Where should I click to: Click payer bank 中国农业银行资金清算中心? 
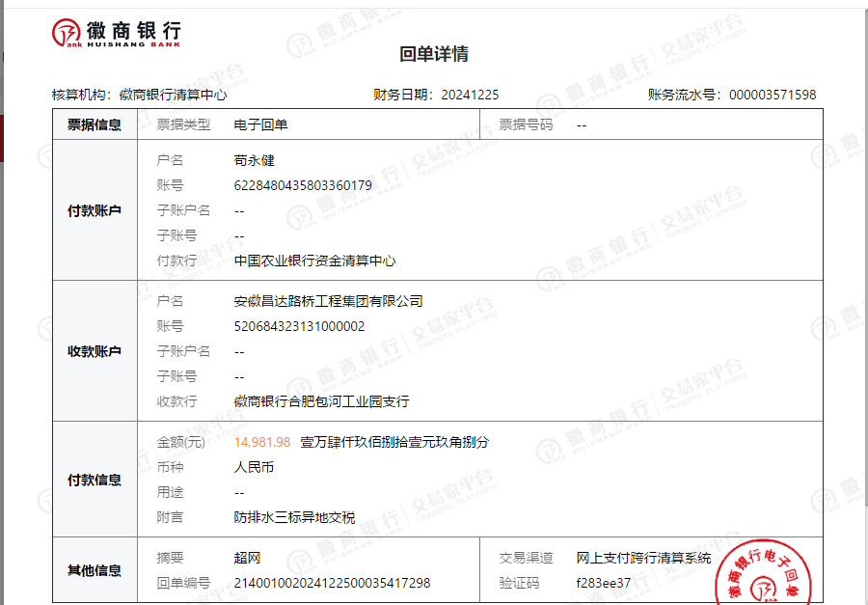(314, 261)
